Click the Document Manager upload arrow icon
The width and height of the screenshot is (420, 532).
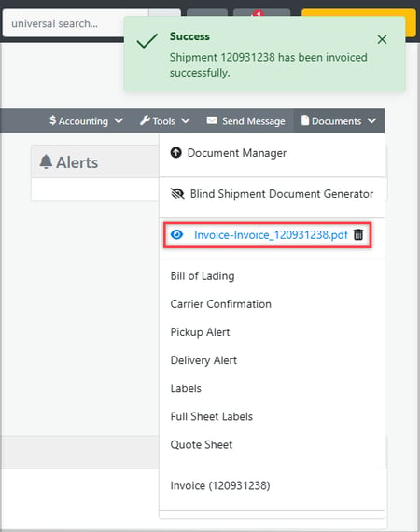click(x=175, y=153)
